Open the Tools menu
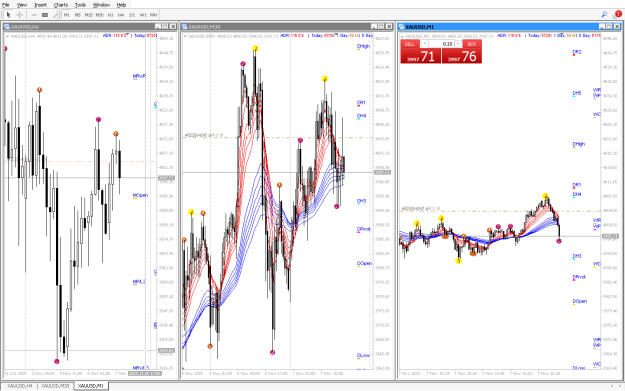This screenshot has height=391, width=625. click(81, 5)
